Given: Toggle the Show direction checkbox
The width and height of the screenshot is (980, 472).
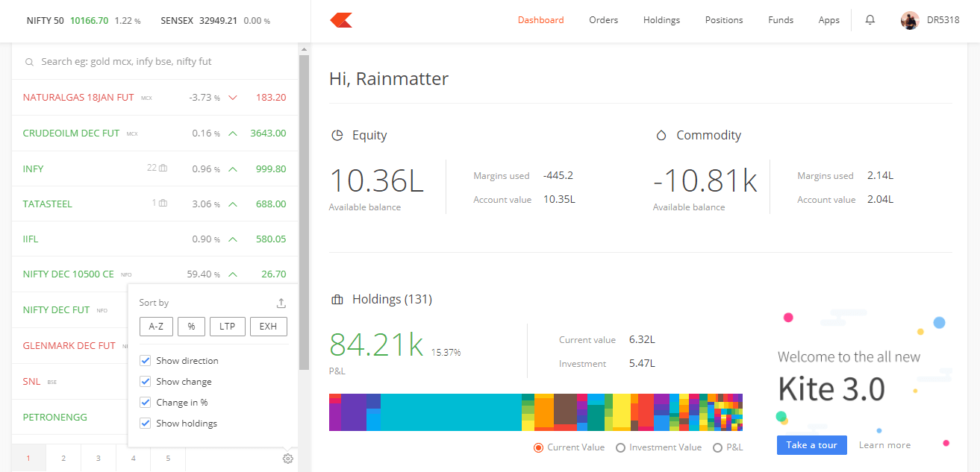Looking at the screenshot, I should pyautogui.click(x=146, y=361).
